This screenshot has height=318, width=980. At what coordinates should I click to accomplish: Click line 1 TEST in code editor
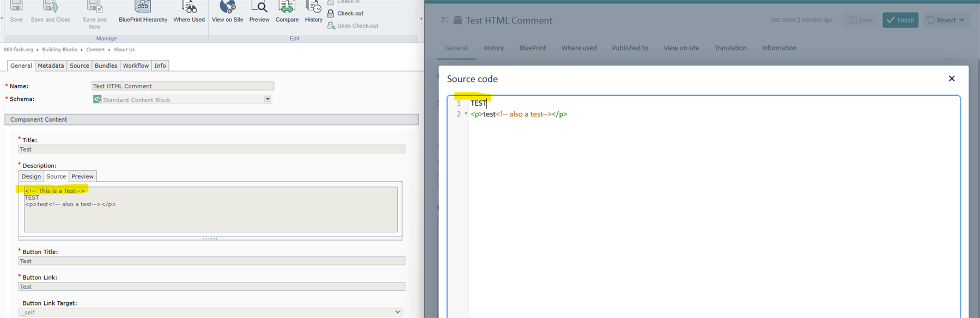[x=478, y=103]
